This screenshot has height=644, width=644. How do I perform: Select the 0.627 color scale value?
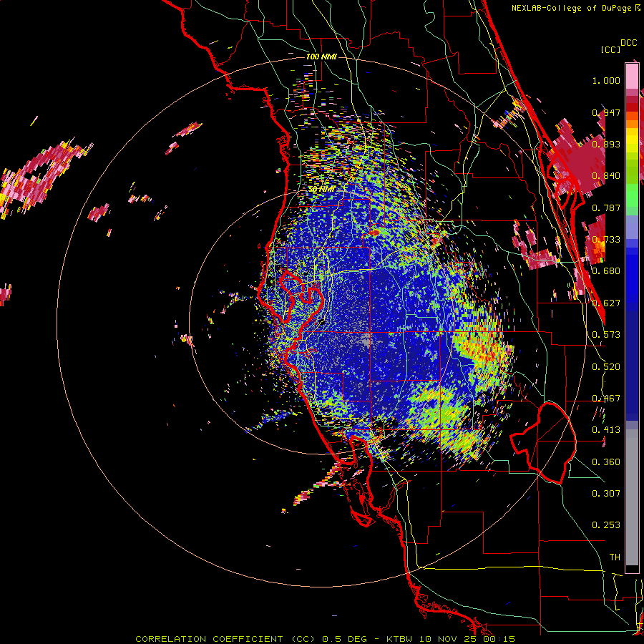point(606,303)
